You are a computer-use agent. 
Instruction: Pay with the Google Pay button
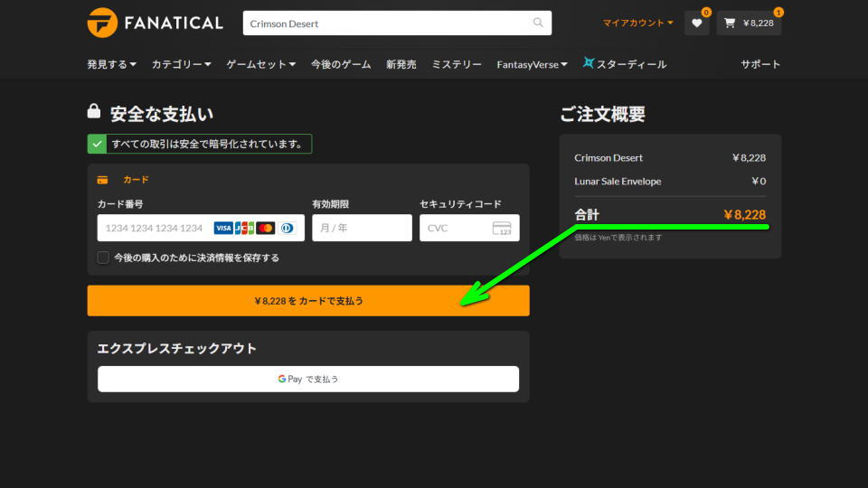point(308,379)
